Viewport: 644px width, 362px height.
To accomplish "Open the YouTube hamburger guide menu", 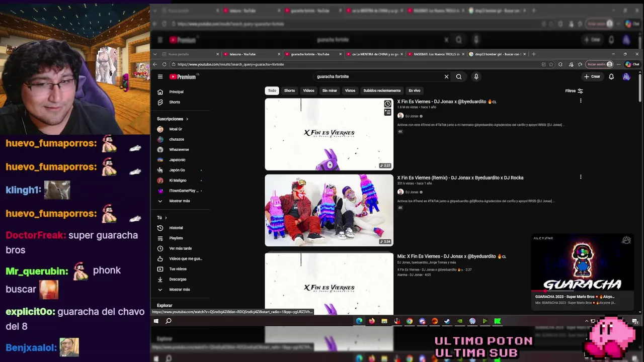I will point(160,77).
